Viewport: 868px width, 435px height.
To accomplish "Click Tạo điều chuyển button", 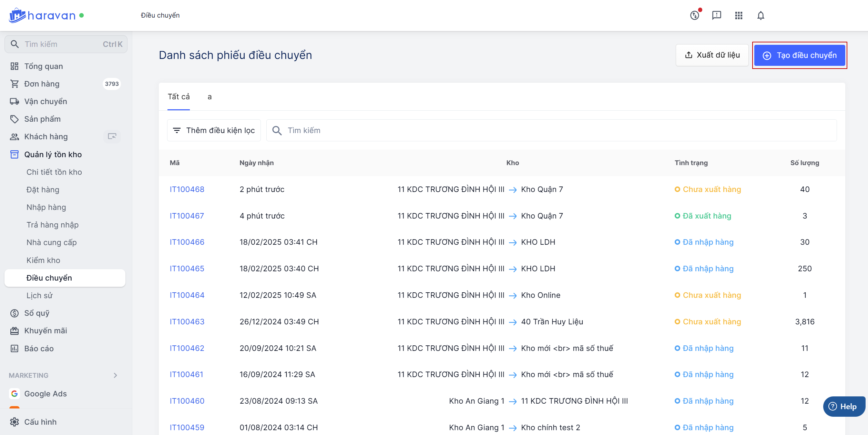I will [x=799, y=55].
